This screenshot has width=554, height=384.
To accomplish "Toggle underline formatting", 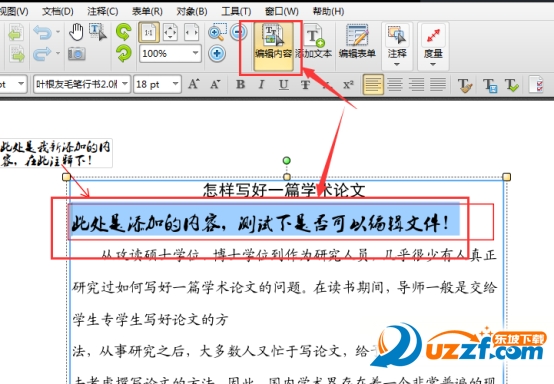I will pos(283,84).
